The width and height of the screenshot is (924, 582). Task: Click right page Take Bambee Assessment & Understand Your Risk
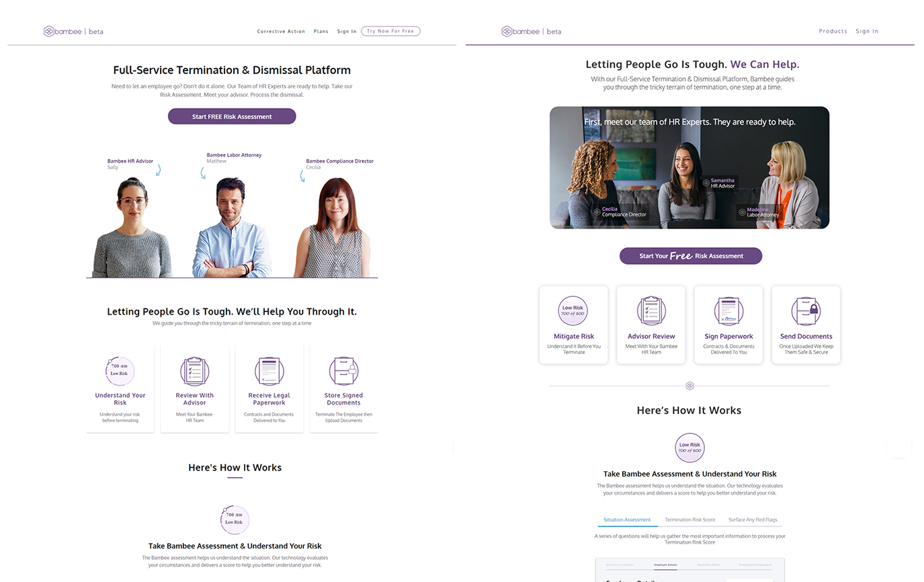689,474
